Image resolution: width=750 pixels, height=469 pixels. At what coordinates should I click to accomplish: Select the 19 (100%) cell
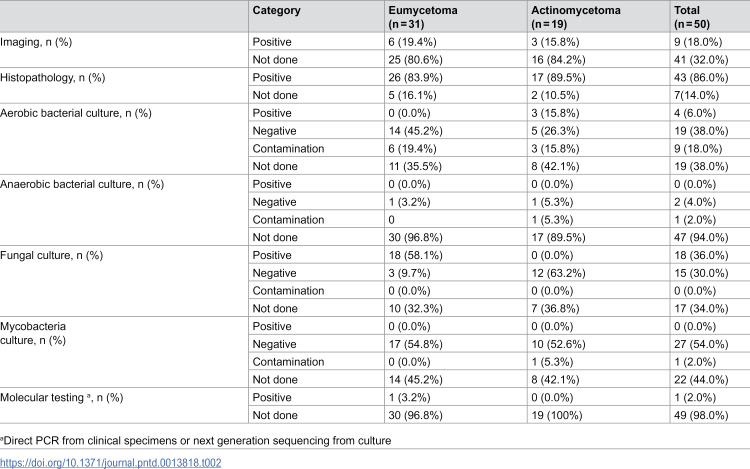tap(556, 415)
